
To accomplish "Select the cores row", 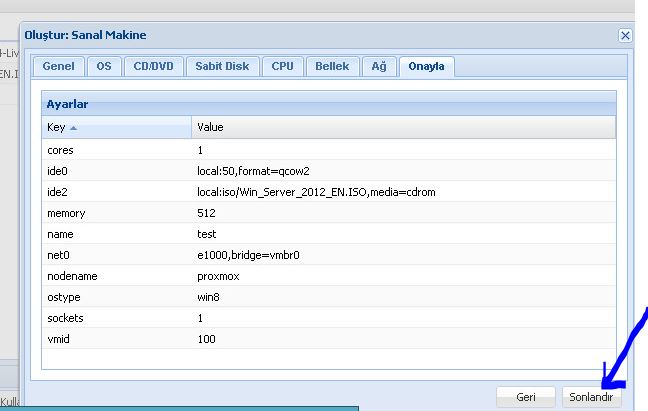I will 325,150.
